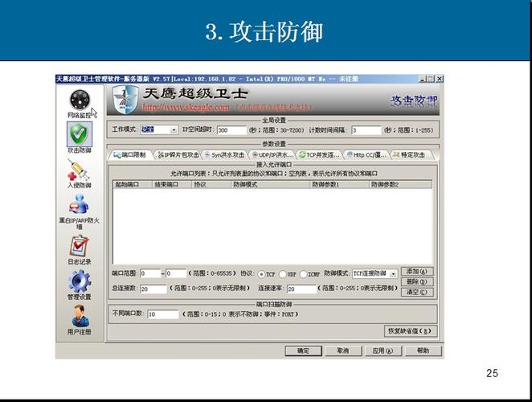Click the 防御参数2 column header
The image size is (532, 402).
click(x=400, y=184)
